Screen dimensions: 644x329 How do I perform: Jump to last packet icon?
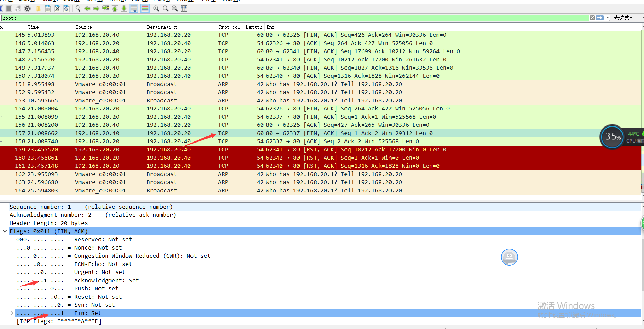pyautogui.click(x=124, y=9)
